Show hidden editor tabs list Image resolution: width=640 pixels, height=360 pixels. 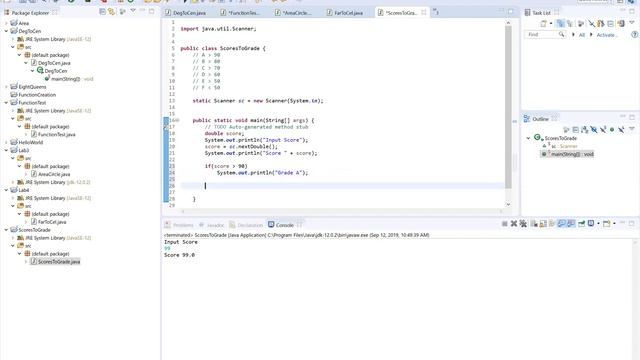point(436,12)
